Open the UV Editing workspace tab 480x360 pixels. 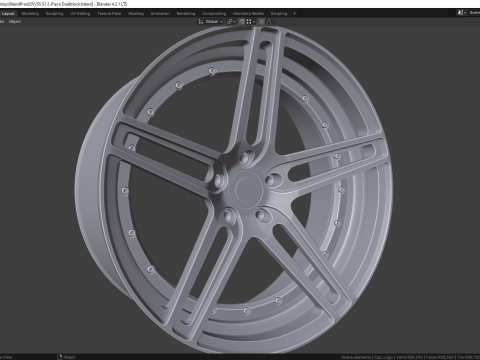coord(80,14)
